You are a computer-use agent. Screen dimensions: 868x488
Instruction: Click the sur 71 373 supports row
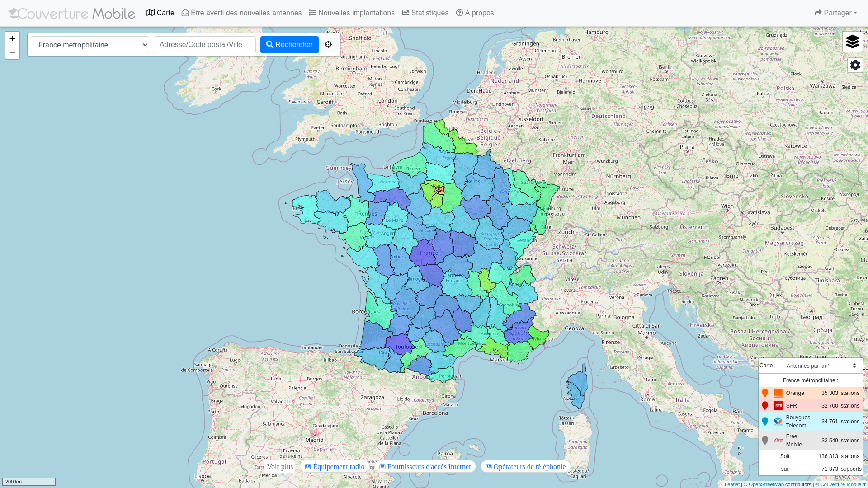(x=811, y=469)
